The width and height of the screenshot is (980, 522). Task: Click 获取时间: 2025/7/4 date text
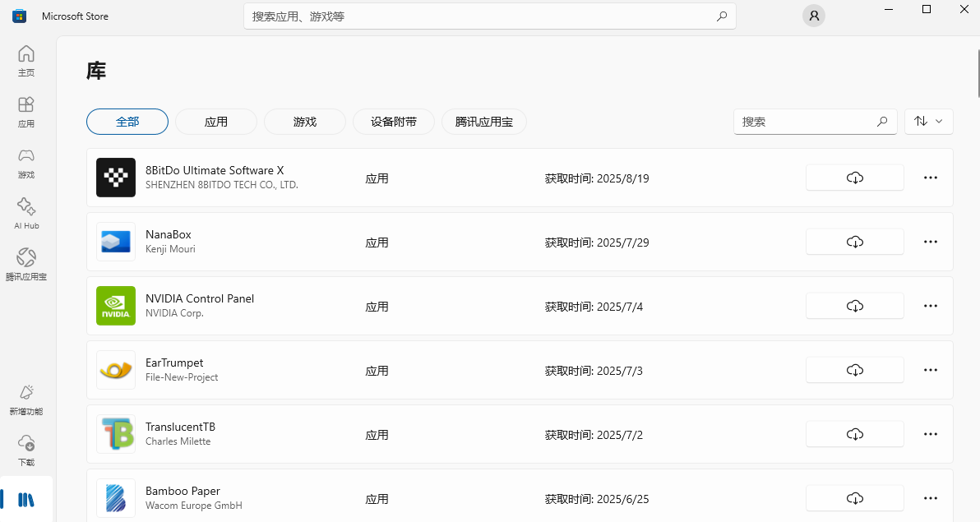(594, 307)
